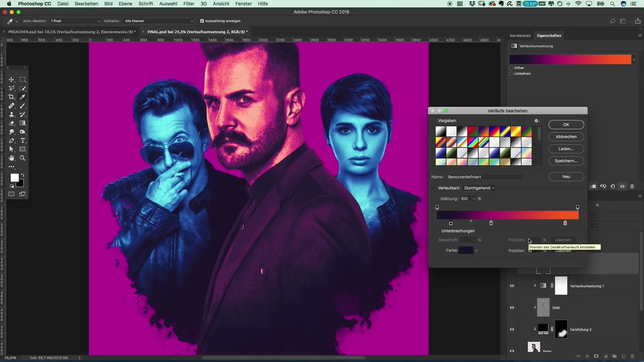This screenshot has height=362, width=644.
Task: Select the Rectangular Marquee tool
Action: coord(22,79)
